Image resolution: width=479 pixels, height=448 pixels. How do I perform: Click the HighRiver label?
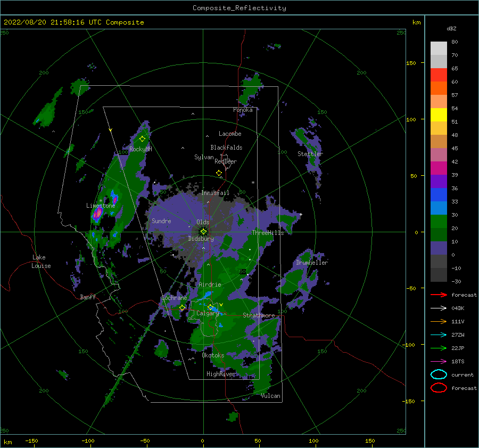point(221,374)
